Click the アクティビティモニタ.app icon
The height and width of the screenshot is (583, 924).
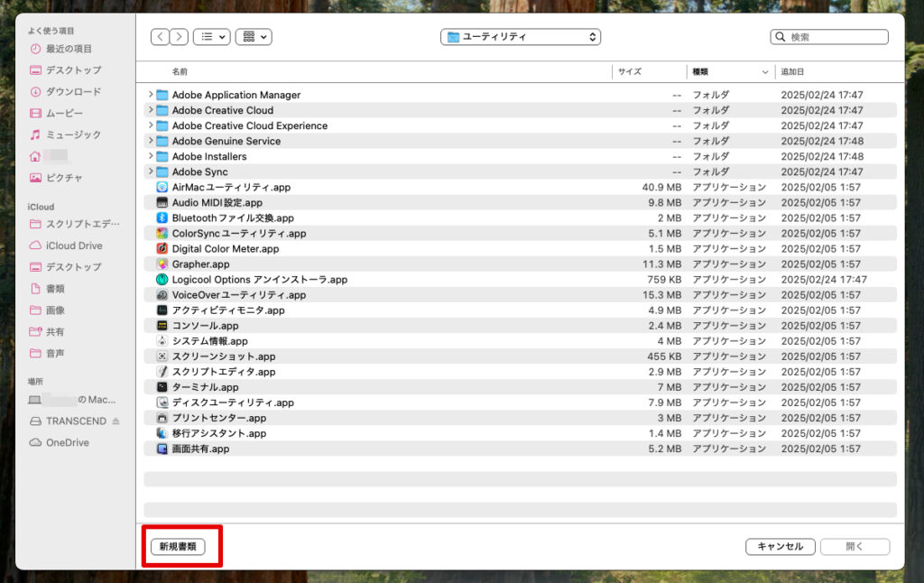click(162, 310)
